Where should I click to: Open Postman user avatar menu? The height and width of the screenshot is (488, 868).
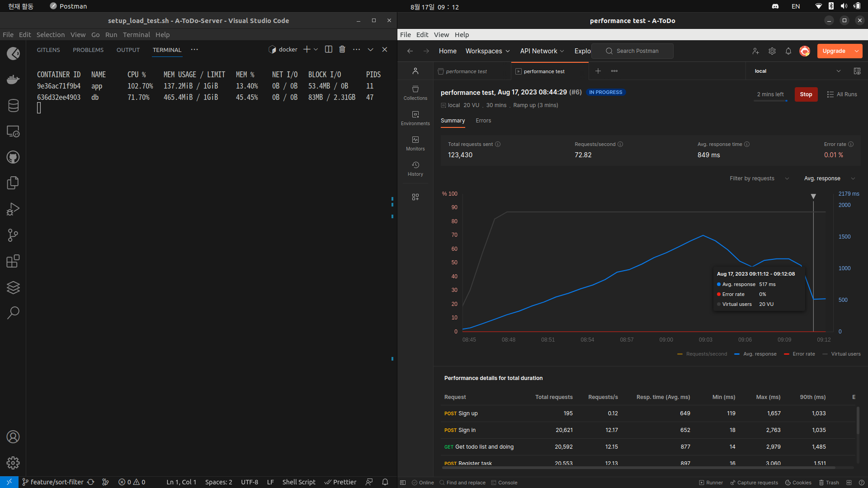coord(805,51)
